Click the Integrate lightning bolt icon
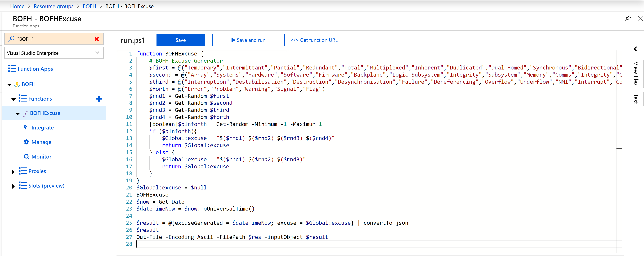The image size is (644, 256). click(25, 128)
